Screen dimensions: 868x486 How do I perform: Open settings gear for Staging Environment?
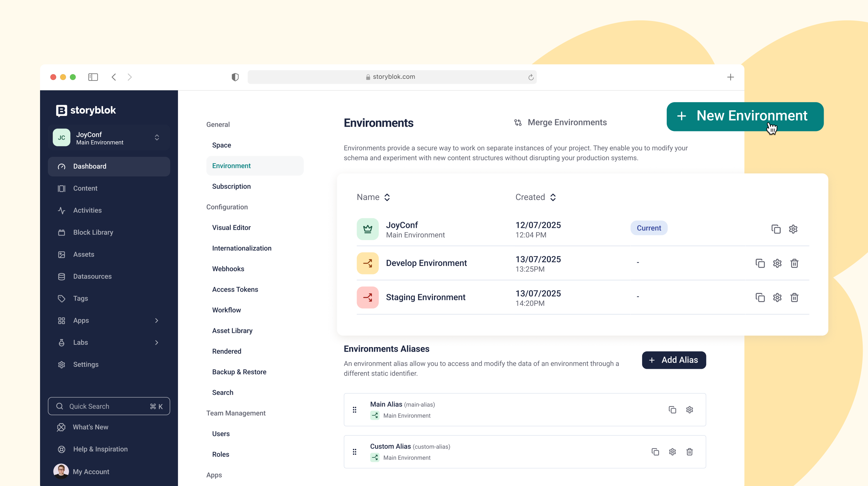[777, 297]
